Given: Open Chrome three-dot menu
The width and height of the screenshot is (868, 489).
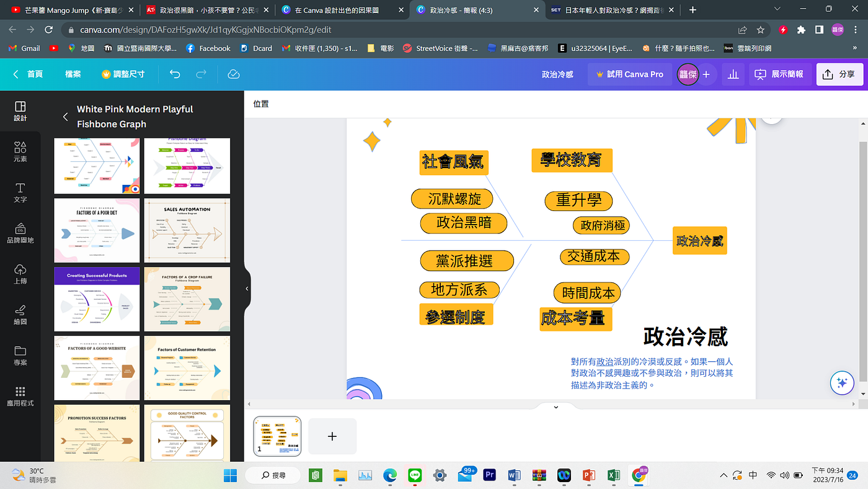Looking at the screenshot, I should pos(856,29).
